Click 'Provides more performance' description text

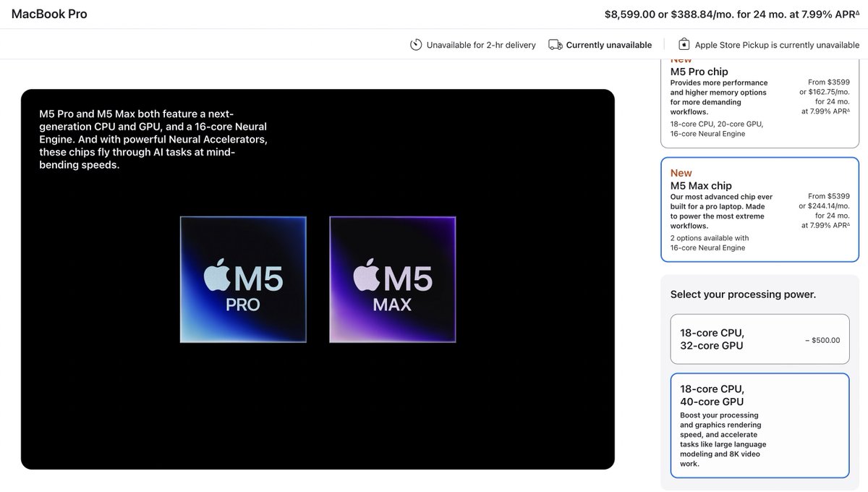(x=719, y=97)
